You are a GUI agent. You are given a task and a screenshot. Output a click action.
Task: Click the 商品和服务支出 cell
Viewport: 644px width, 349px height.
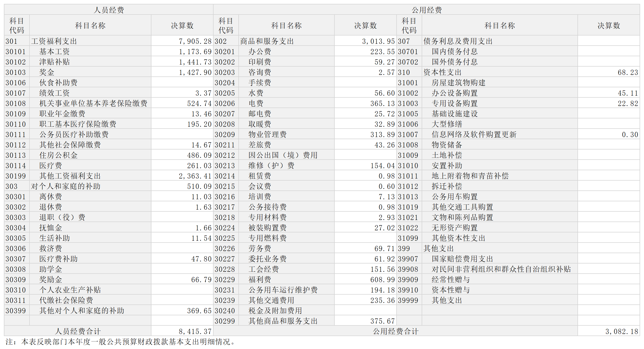coord(267,41)
